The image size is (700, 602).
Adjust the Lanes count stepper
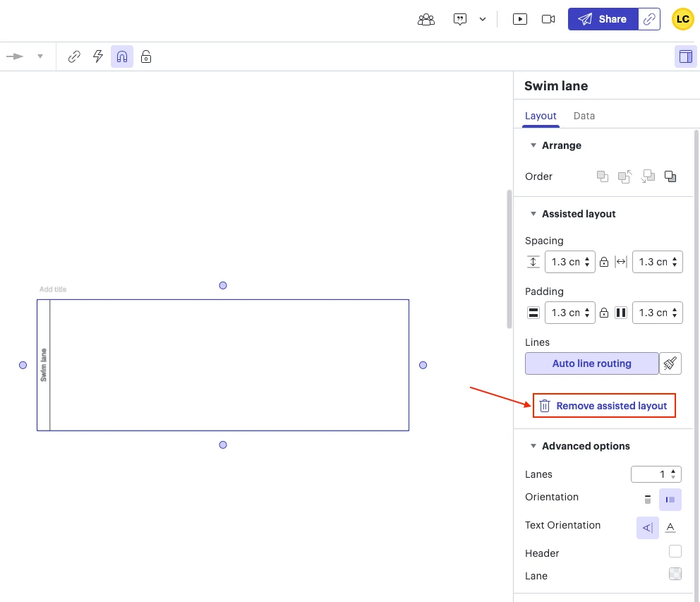(x=673, y=474)
